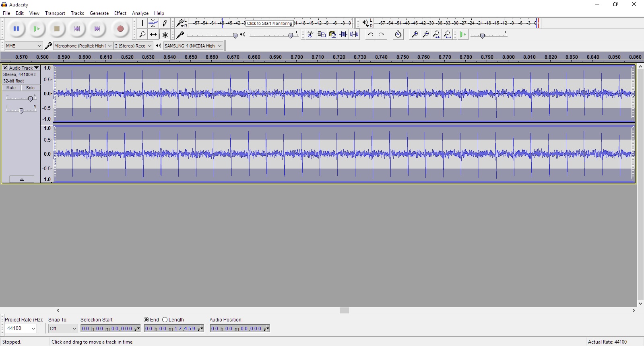This screenshot has height=346, width=644.
Task: Click the Fit Project zoom icon
Action: 448,35
